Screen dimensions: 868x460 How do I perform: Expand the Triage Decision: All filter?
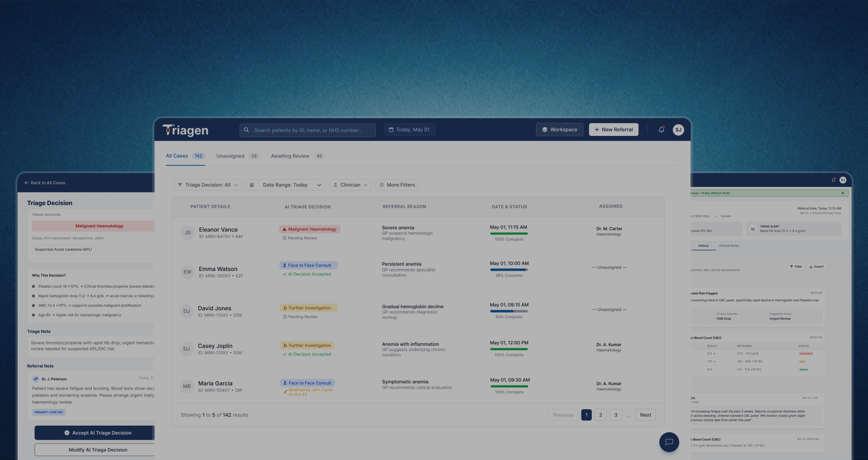208,185
